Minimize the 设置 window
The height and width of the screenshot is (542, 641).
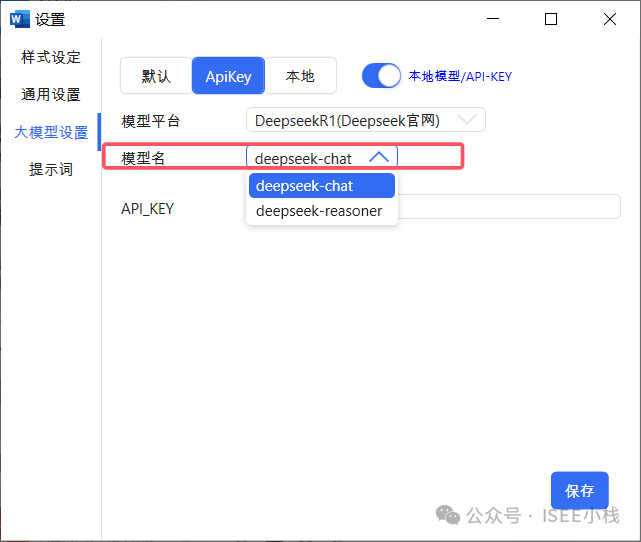(x=493, y=19)
